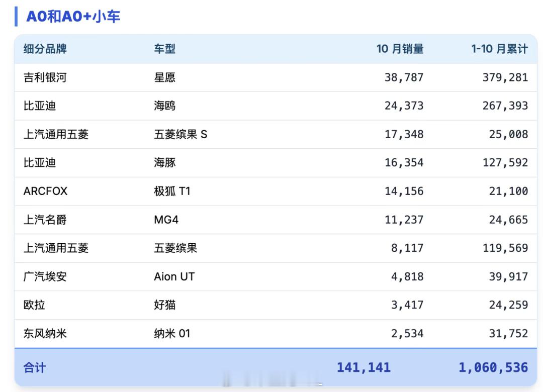
Task: Click the '10 月销量' column header
Action: [x=400, y=49]
